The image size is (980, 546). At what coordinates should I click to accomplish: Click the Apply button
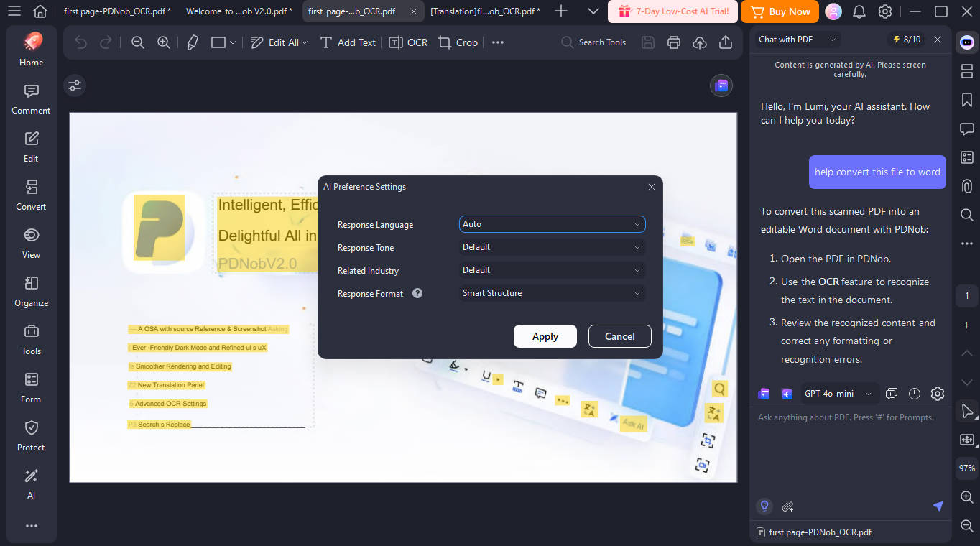545,336
